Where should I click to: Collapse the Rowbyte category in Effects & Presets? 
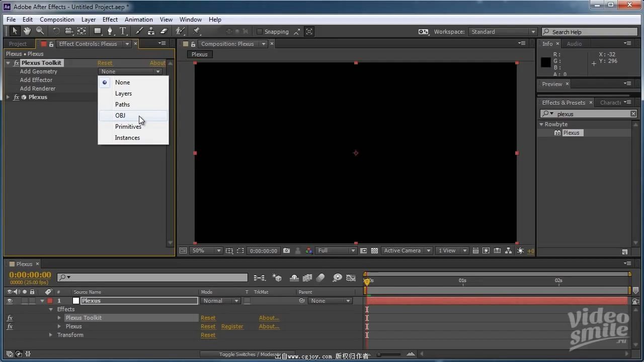[541, 124]
